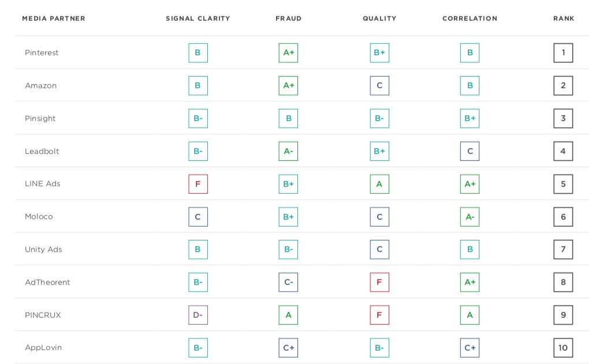Viewport: 589px width, 364px height.
Task: Click Moloco's Correlation A- badge
Action: [x=470, y=217]
